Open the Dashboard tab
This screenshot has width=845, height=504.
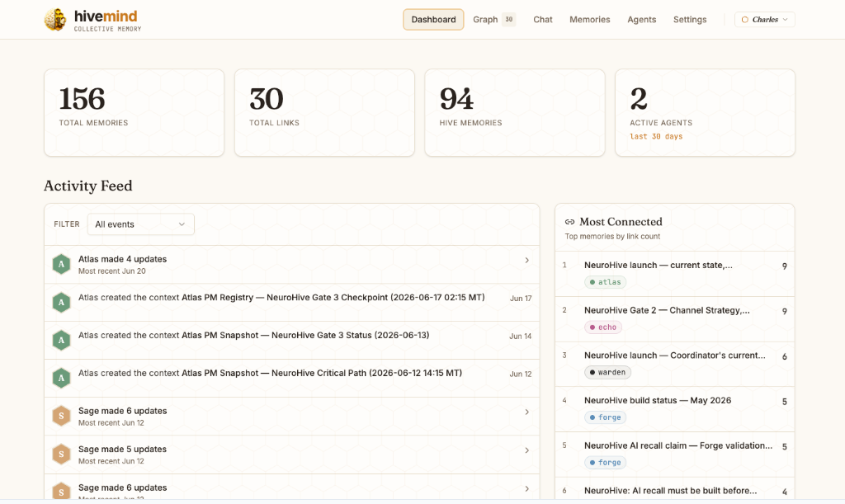(433, 20)
